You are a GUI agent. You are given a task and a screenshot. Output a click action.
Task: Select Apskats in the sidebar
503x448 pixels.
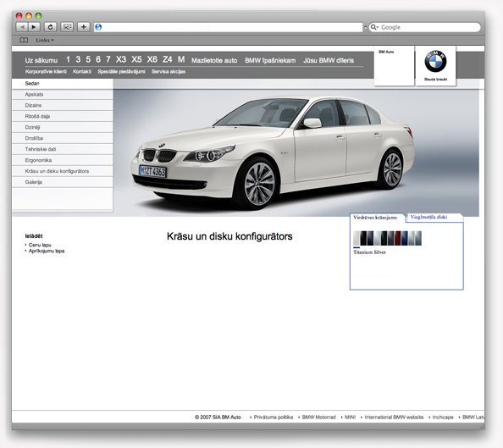point(62,94)
